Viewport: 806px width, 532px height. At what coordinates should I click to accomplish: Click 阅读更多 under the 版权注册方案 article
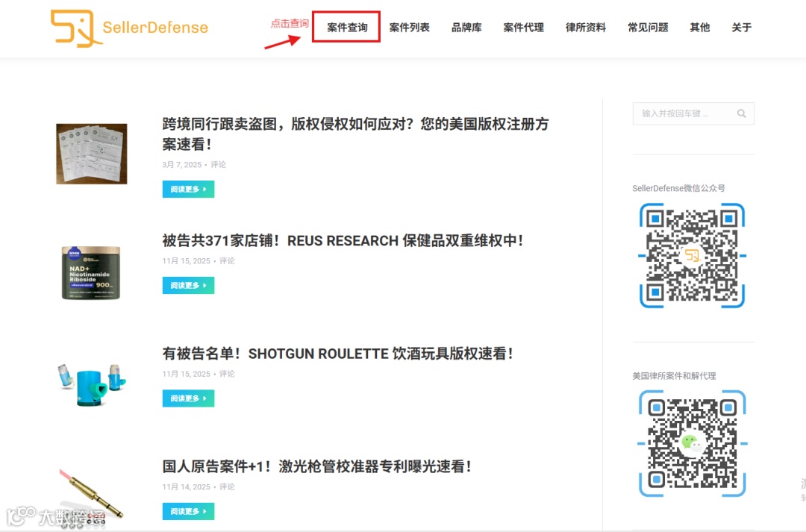(188, 190)
